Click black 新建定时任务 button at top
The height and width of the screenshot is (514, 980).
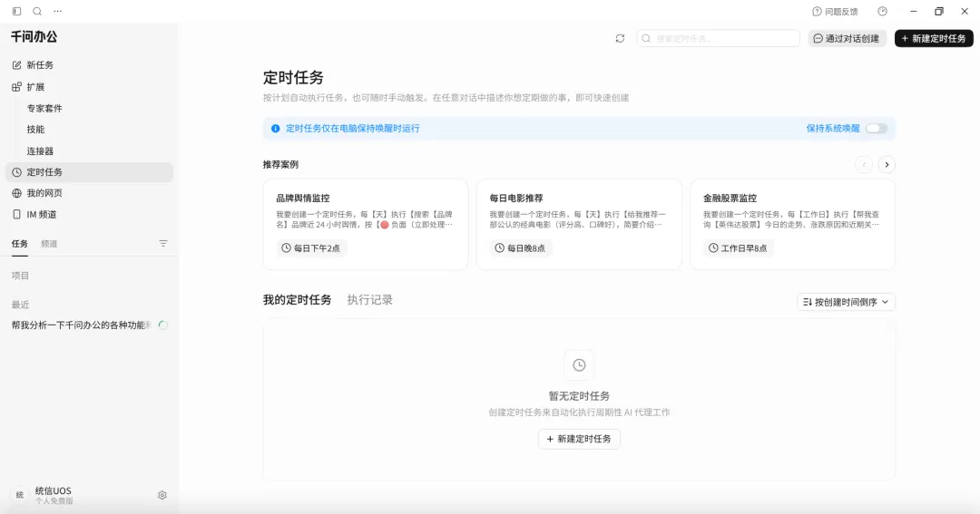pos(934,38)
